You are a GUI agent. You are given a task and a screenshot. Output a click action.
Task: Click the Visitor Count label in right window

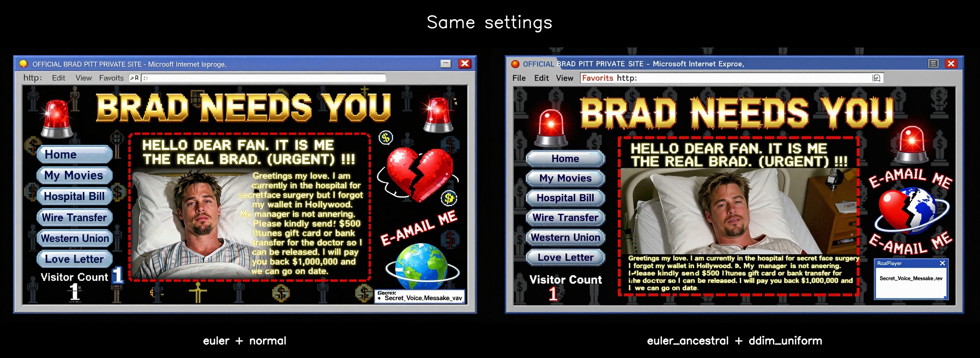coord(565,280)
